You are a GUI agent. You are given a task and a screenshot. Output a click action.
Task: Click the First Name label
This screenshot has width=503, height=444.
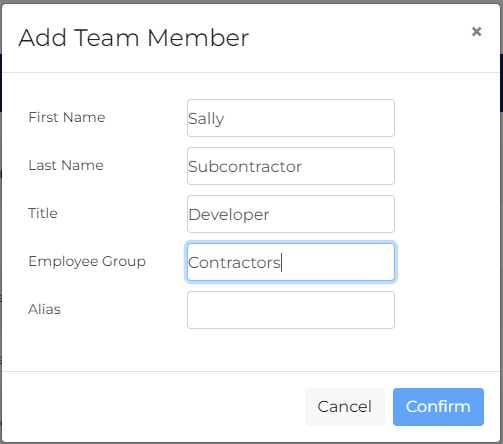(x=67, y=117)
